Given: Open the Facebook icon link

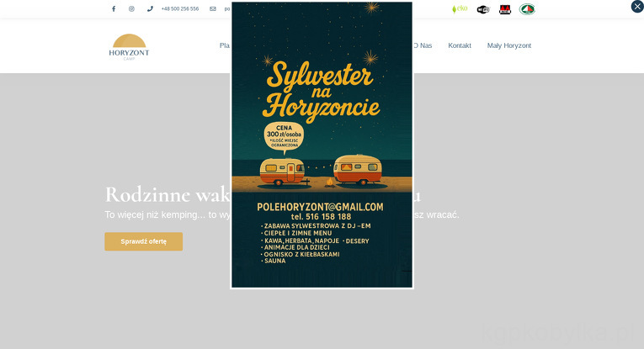Looking at the screenshot, I should click(114, 9).
